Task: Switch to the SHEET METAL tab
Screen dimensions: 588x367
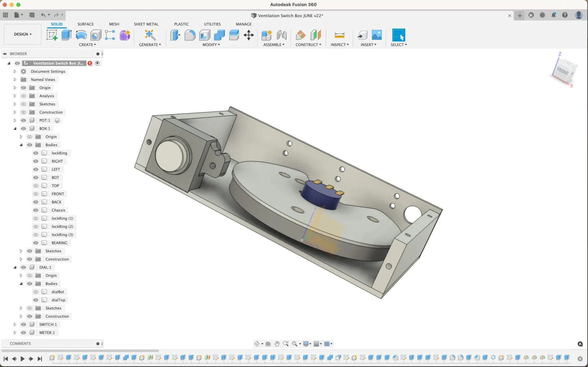Action: (146, 24)
